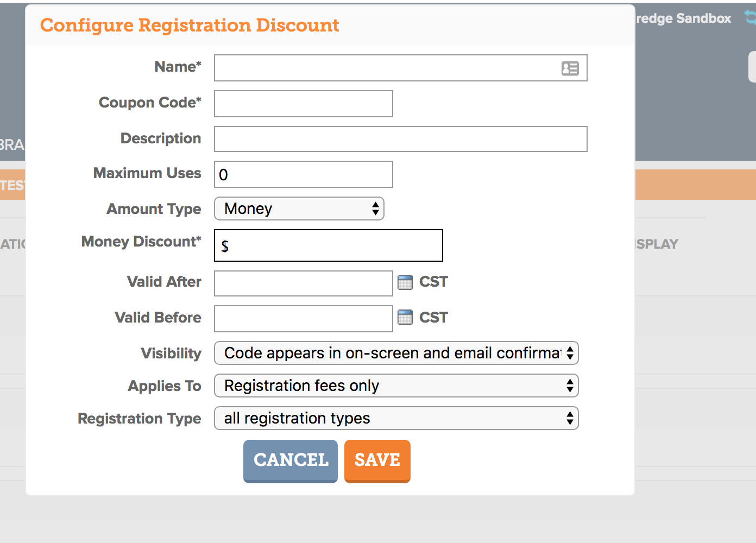Image resolution: width=756 pixels, height=543 pixels.
Task: Click the Maximum Uses field
Action: click(304, 174)
